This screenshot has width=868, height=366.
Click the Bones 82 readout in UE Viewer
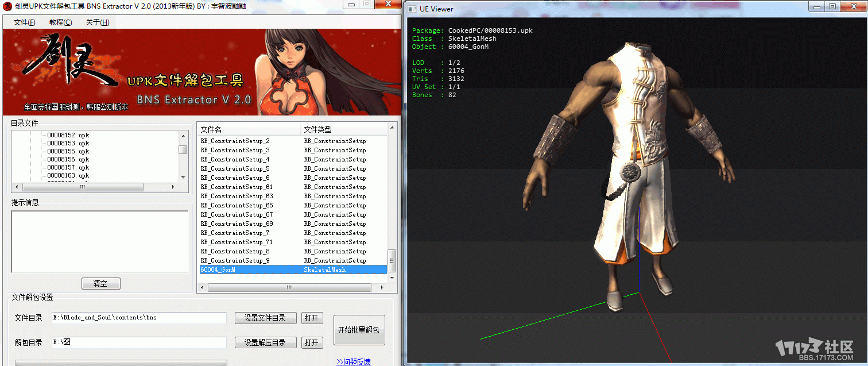click(435, 95)
